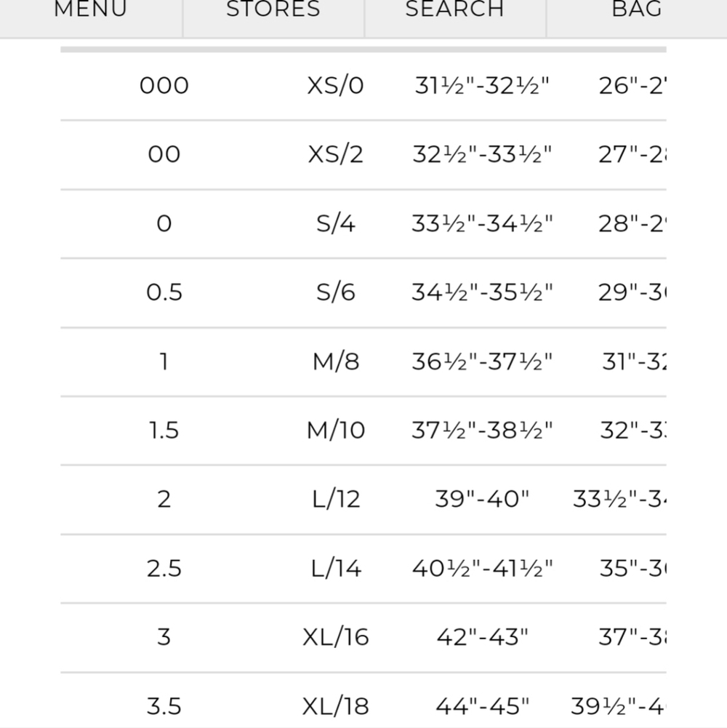
Task: Open the MENU navigation tab
Action: click(x=91, y=10)
